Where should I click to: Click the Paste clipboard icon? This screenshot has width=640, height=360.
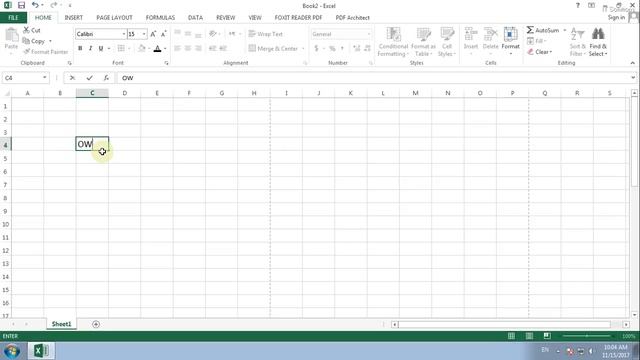pyautogui.click(x=11, y=35)
